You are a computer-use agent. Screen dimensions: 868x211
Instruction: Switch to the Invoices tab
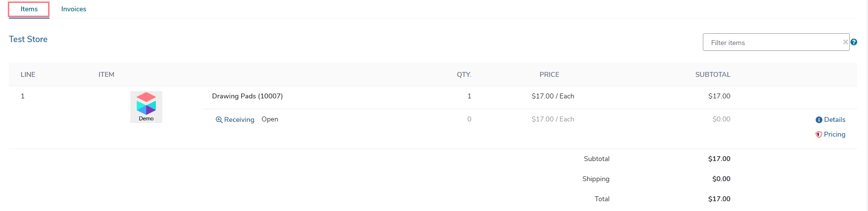coord(74,9)
